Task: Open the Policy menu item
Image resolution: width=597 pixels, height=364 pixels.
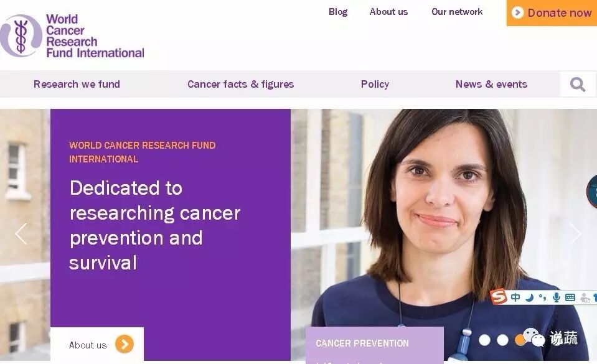Action: (375, 84)
